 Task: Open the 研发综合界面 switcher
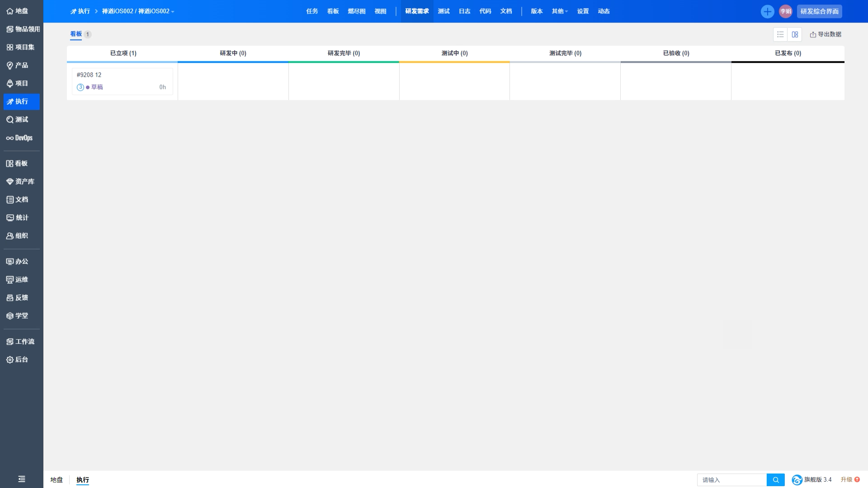[x=819, y=11]
